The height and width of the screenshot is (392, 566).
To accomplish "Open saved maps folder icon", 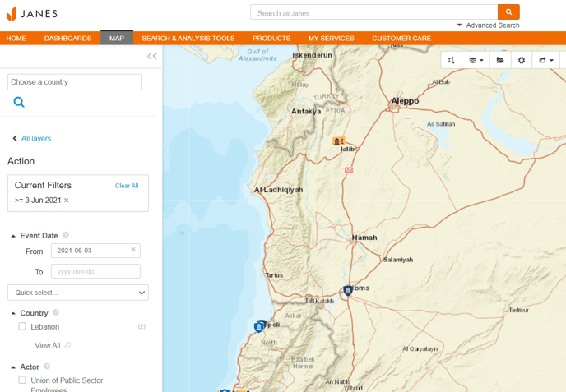I will 500,60.
